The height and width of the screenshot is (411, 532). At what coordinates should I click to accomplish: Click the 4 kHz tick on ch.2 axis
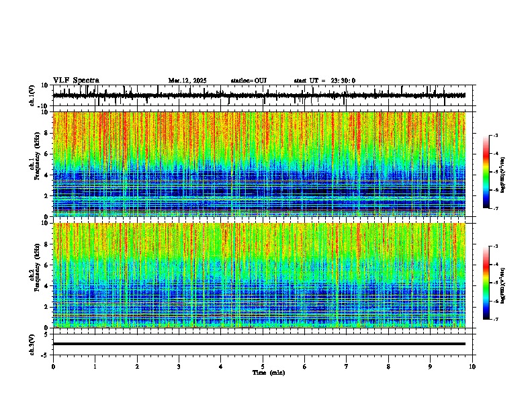pyautogui.click(x=46, y=286)
